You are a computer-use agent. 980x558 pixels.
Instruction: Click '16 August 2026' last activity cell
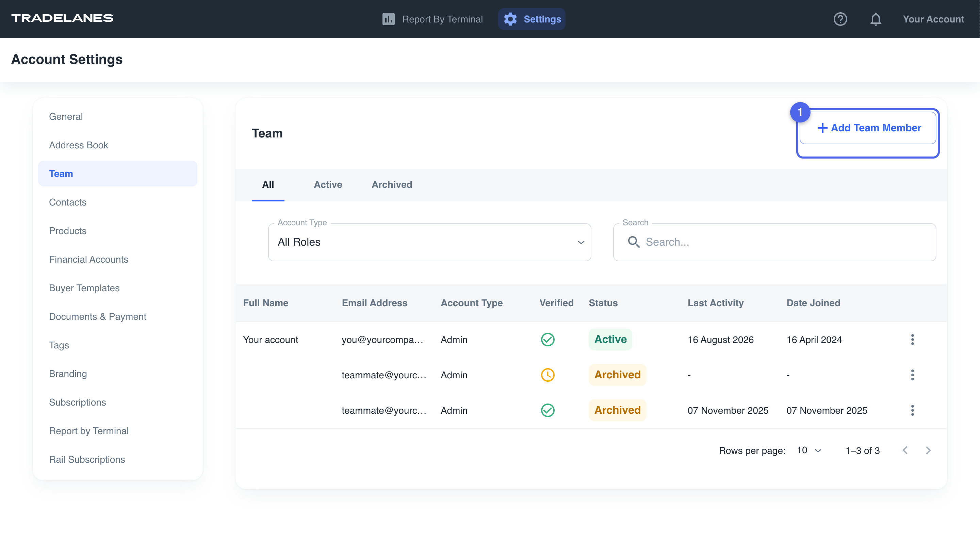click(x=720, y=340)
